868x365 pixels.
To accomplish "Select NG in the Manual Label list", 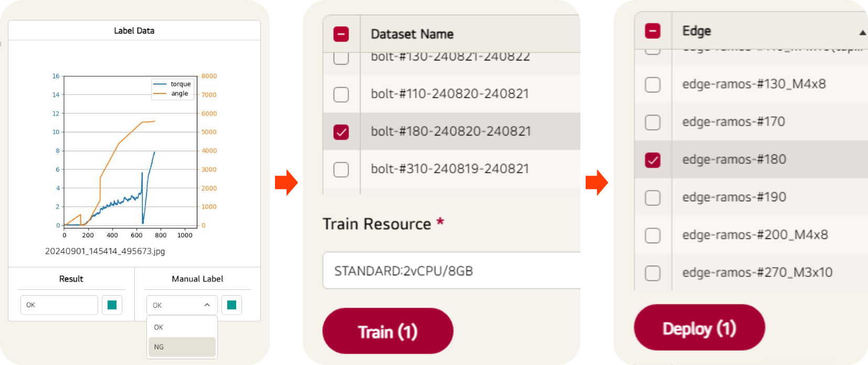I will pyautogui.click(x=182, y=347).
